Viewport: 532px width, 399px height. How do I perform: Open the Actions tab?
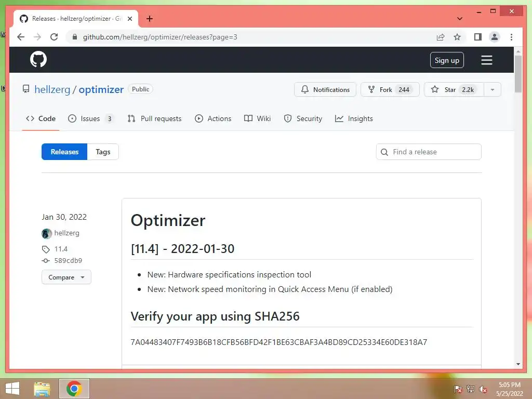(x=213, y=119)
